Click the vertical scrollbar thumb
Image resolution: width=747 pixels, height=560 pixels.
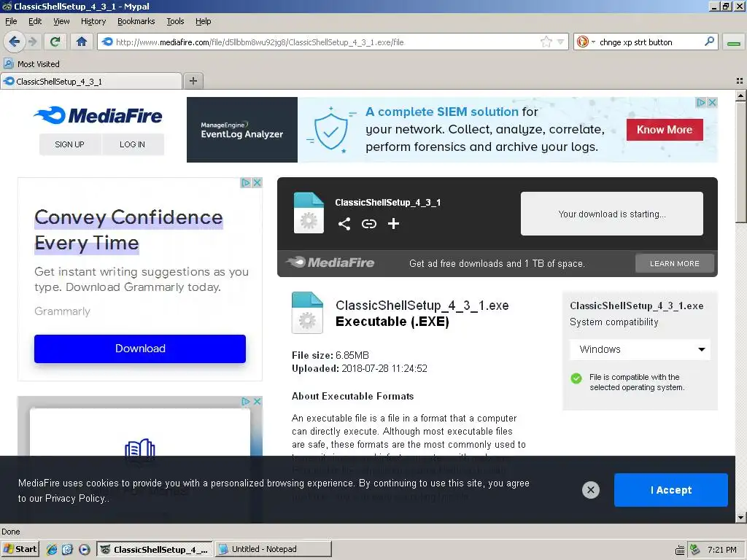pos(740,161)
